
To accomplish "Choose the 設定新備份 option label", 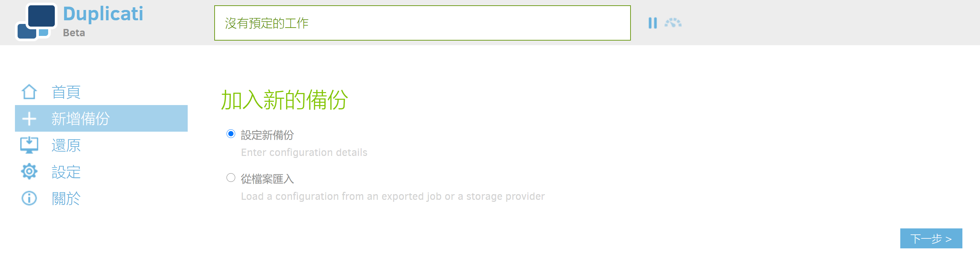I will [267, 135].
